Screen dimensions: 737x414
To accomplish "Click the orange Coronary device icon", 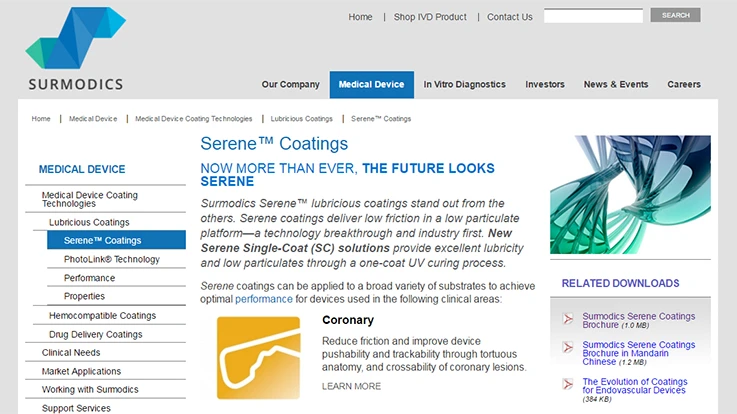I will (258, 357).
